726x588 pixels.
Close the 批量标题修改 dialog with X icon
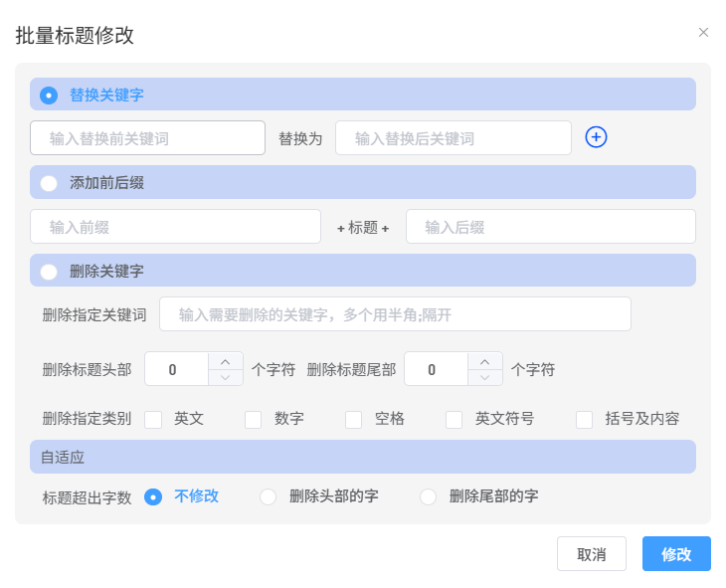pyautogui.click(x=703, y=33)
